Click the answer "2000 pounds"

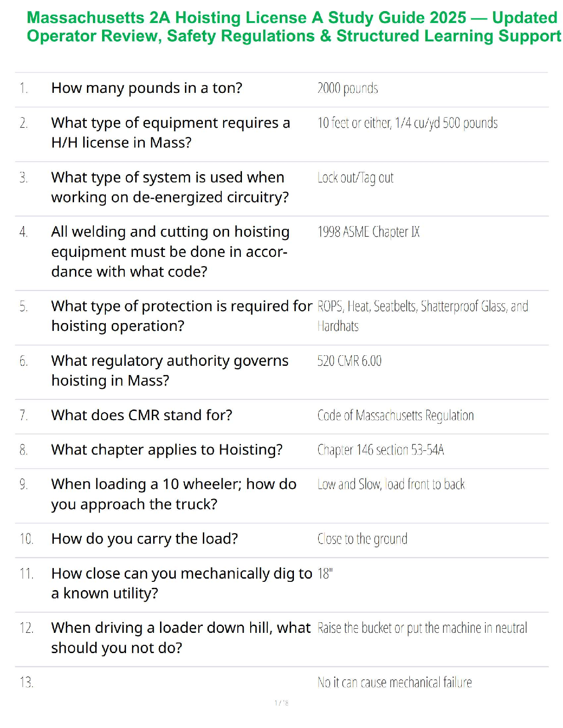coord(348,88)
